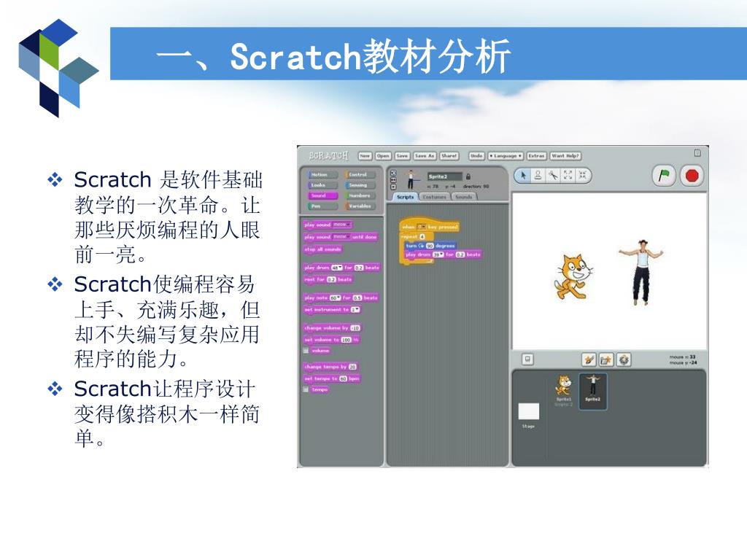Click choose new sprite from file icon
The height and width of the screenshot is (560, 747).
click(606, 359)
